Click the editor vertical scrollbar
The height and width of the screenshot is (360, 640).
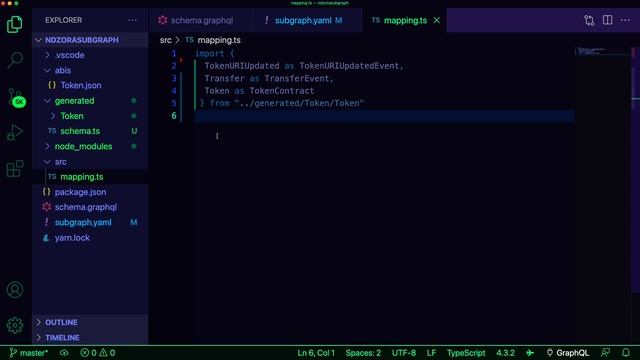[x=636, y=169]
